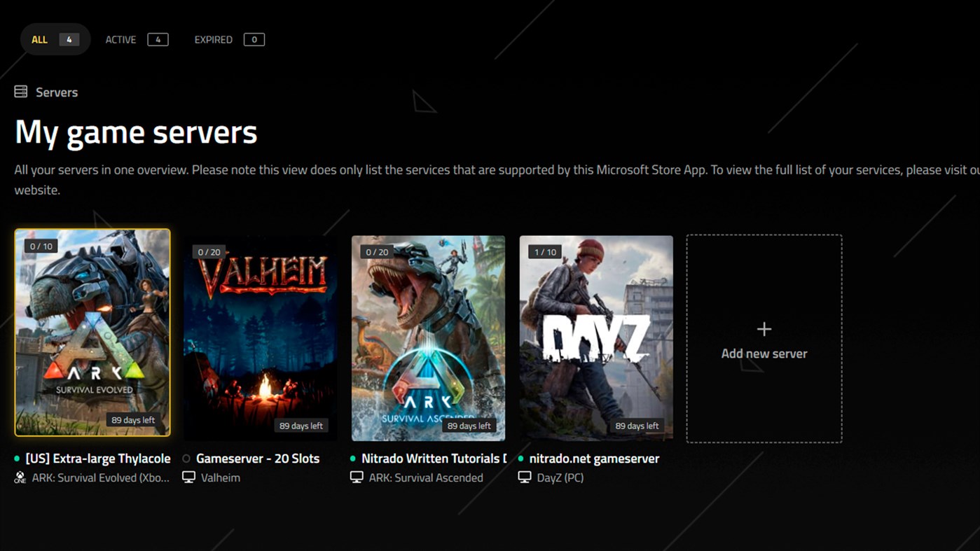Open the DayZ server card
The width and height of the screenshot is (980, 551).
(596, 338)
